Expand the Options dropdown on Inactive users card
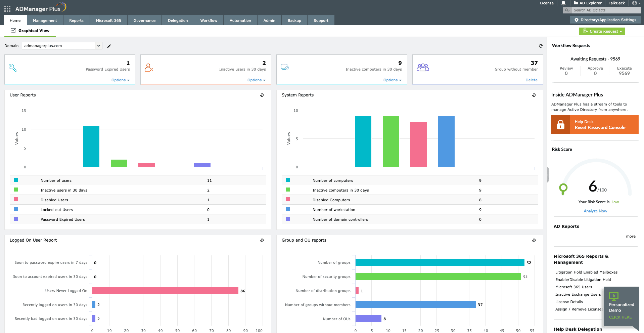The height and width of the screenshot is (333, 644). coord(256,80)
